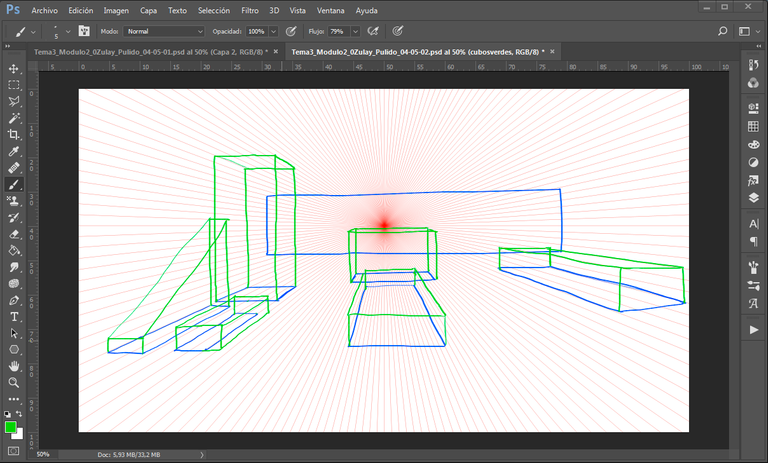Select the Type tool
This screenshot has width=768, height=463.
pyautogui.click(x=14, y=317)
